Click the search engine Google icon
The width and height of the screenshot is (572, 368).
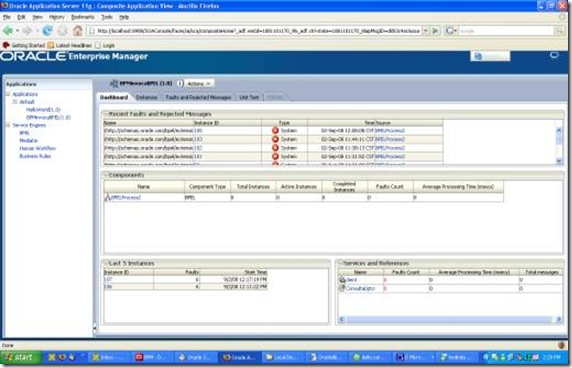pyautogui.click(x=449, y=31)
